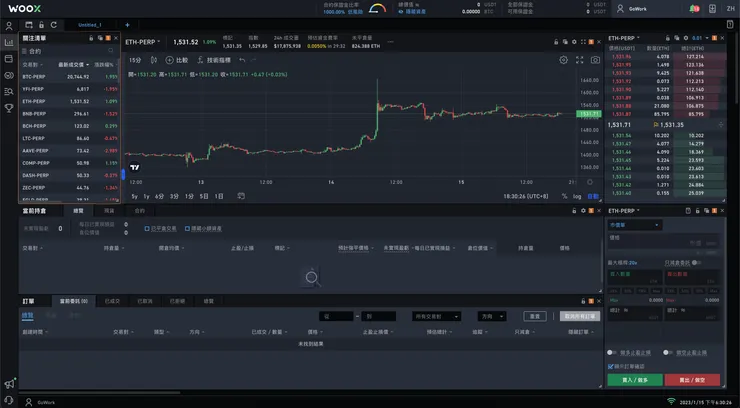The image size is (740, 408).
Task: Enable the short take-profit/stop-loss switch
Action: click(668, 352)
